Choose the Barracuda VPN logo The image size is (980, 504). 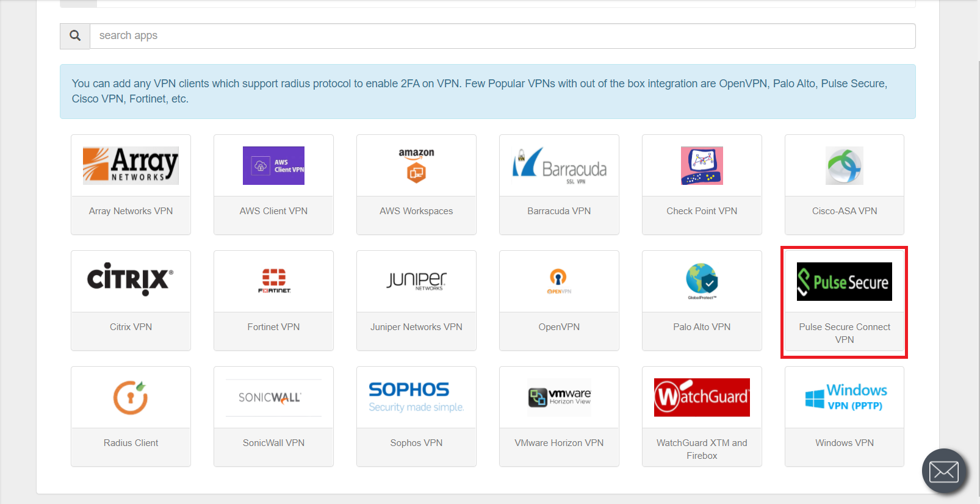coord(559,165)
